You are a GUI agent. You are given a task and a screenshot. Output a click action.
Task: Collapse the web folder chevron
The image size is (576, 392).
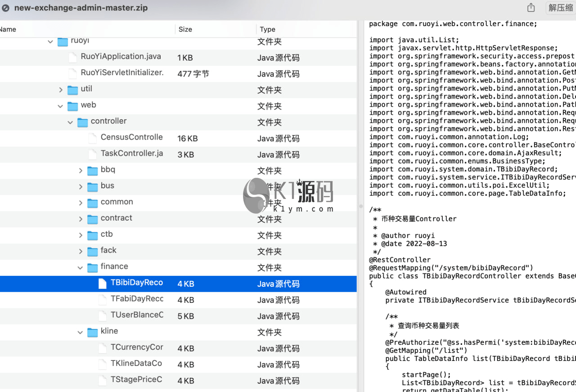[60, 106]
